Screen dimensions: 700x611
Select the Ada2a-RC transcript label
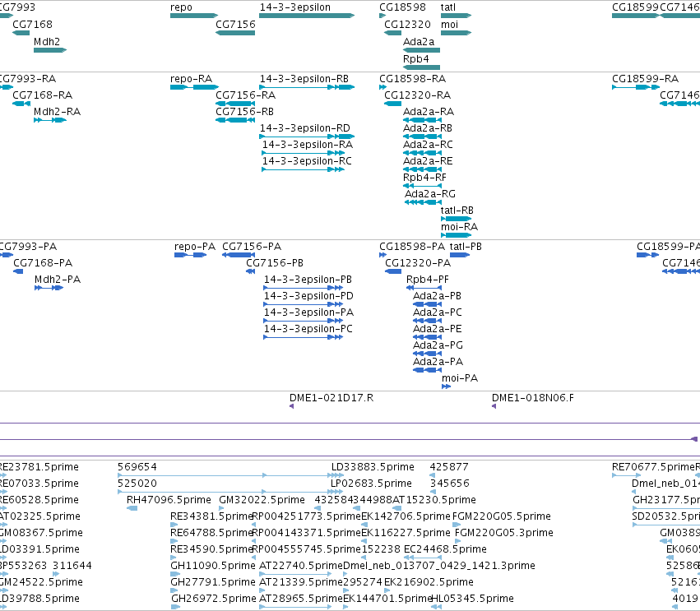(x=428, y=145)
